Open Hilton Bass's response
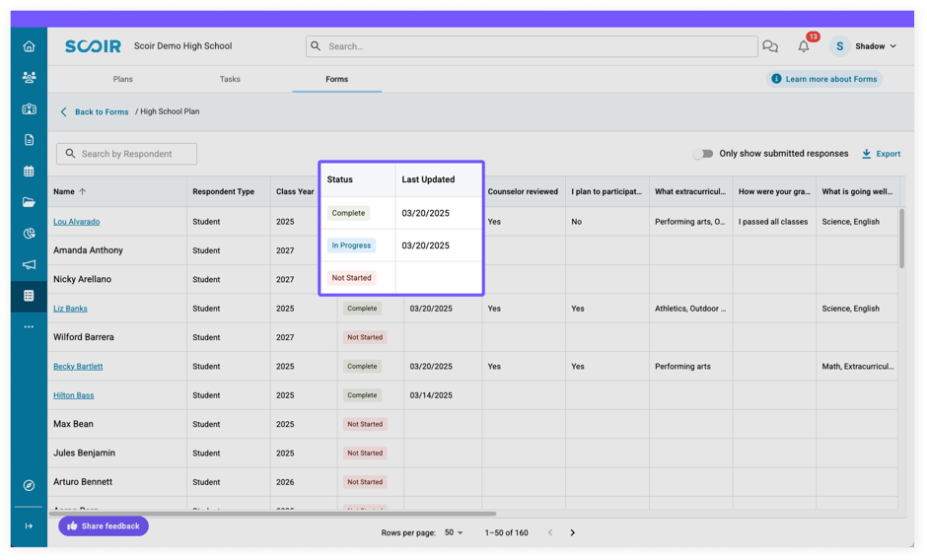 [73, 395]
